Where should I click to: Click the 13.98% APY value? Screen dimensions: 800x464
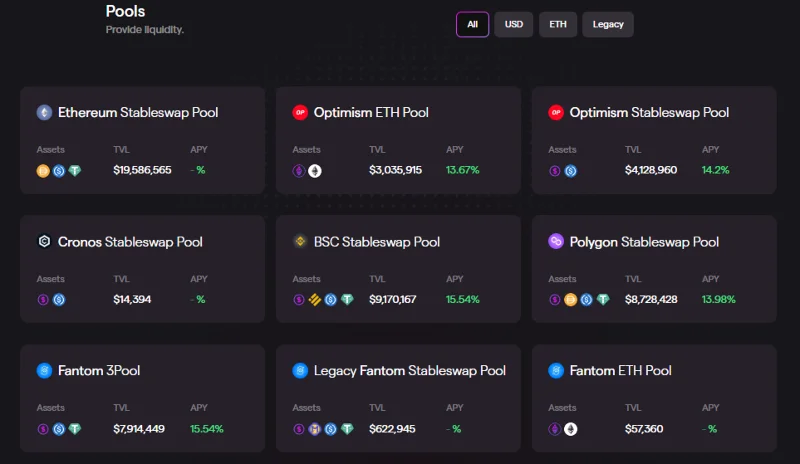718,299
